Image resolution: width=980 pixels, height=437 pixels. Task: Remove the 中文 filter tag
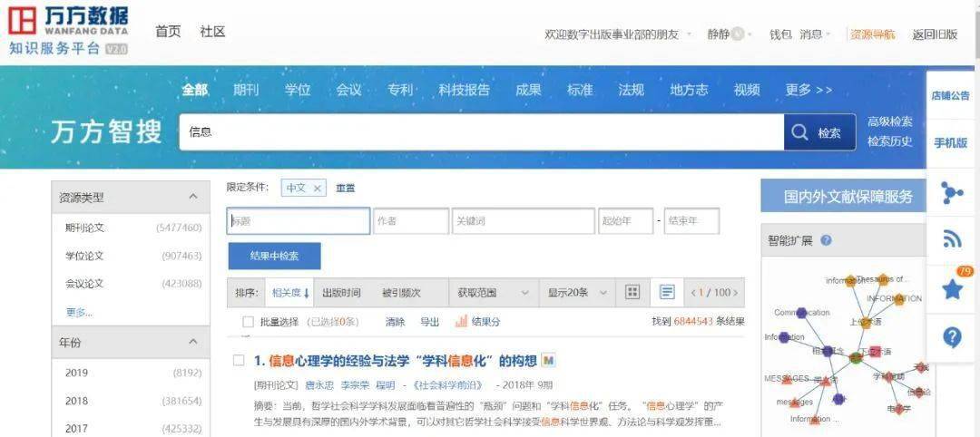[317, 188]
